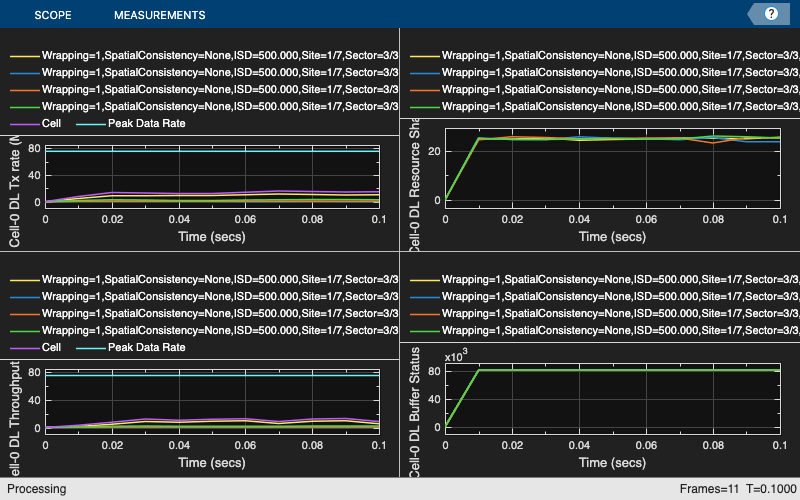This screenshot has height=500, width=800.
Task: Select Time (secs) label under Tx rate plot
Action: 212,237
